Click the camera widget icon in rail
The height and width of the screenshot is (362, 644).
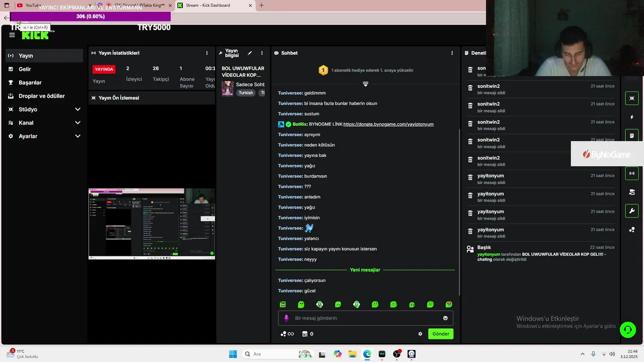point(632,192)
